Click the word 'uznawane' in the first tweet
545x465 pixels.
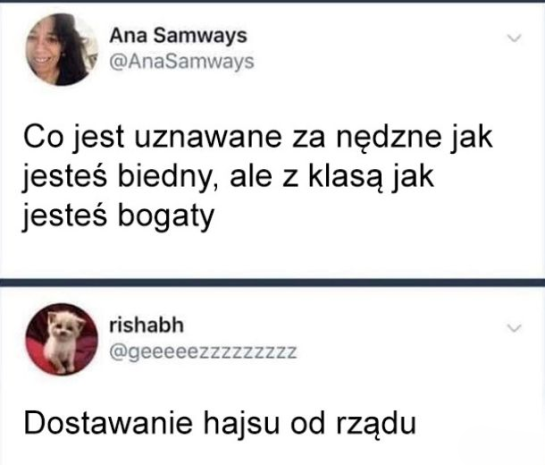point(207,138)
